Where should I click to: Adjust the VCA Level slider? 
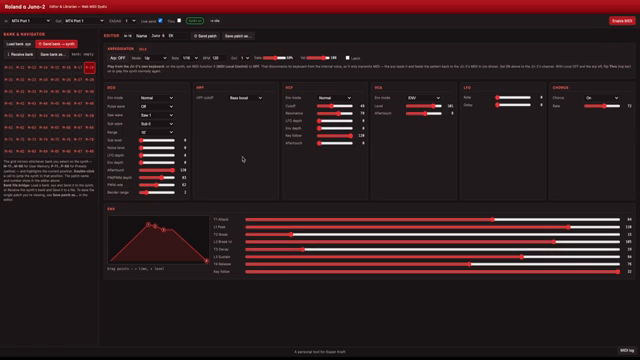pyautogui.click(x=424, y=106)
